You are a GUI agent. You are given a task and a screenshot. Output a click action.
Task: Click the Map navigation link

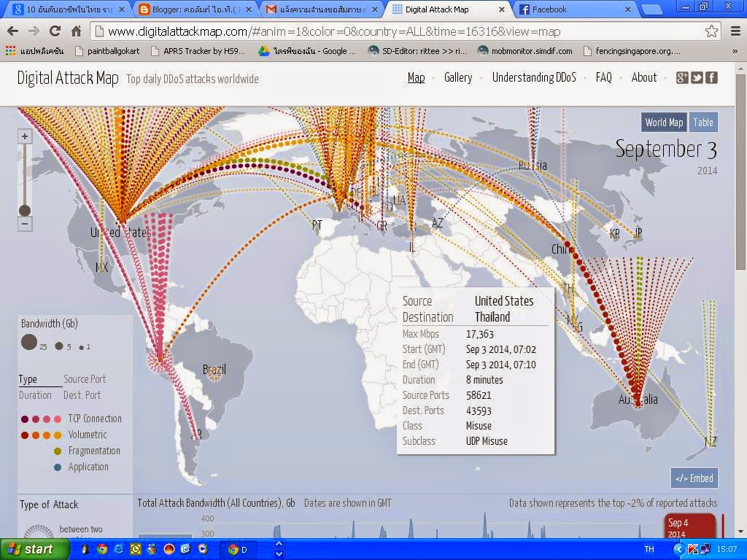[416, 77]
